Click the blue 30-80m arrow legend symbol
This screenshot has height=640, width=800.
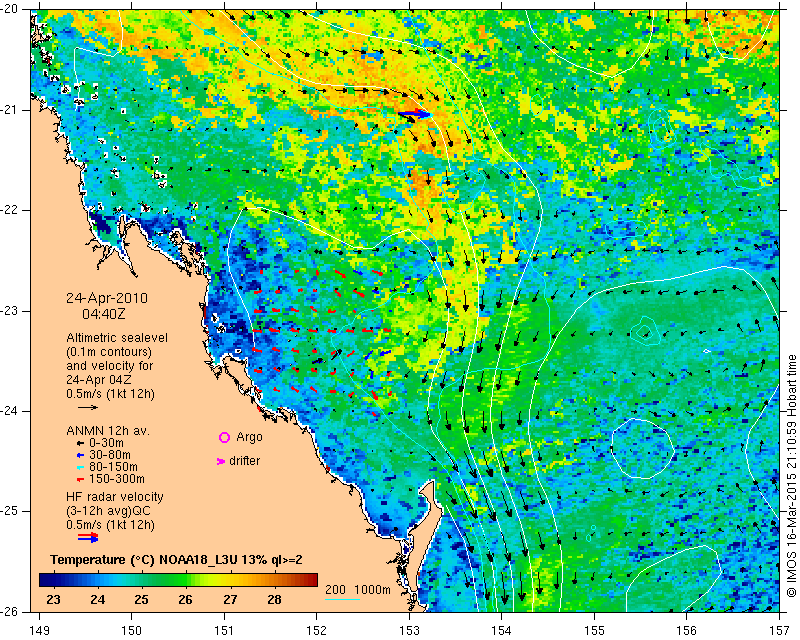pos(80,455)
